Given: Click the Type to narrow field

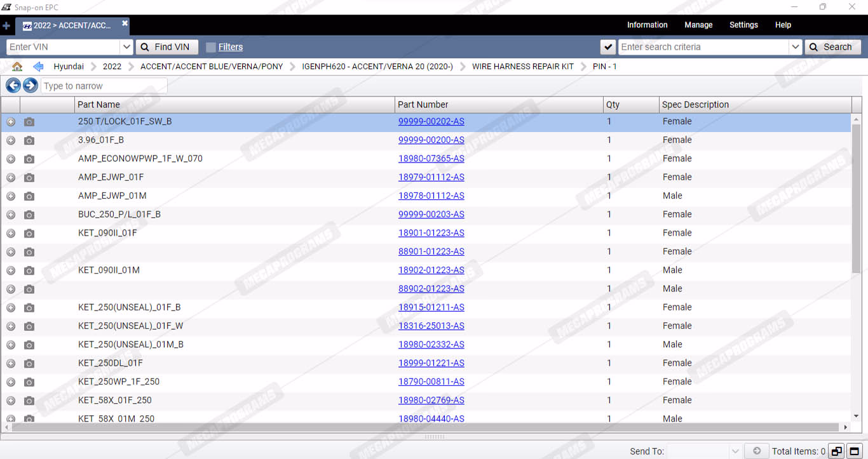Looking at the screenshot, I should (x=104, y=86).
